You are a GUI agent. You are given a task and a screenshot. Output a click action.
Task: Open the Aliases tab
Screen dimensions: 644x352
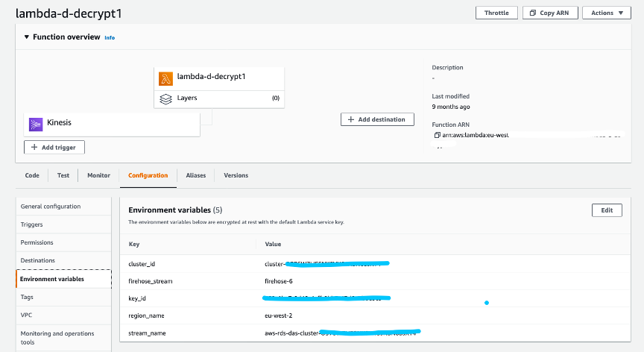pos(196,175)
